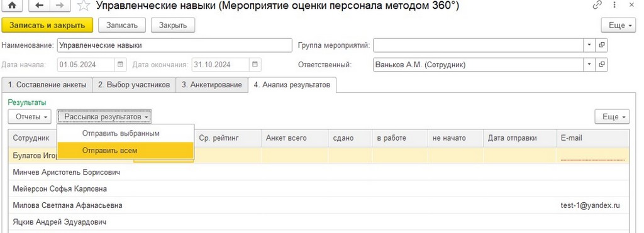Expand Группа мероприятий dropdown arrow
The height and width of the screenshot is (233, 644).
pyautogui.click(x=589, y=45)
